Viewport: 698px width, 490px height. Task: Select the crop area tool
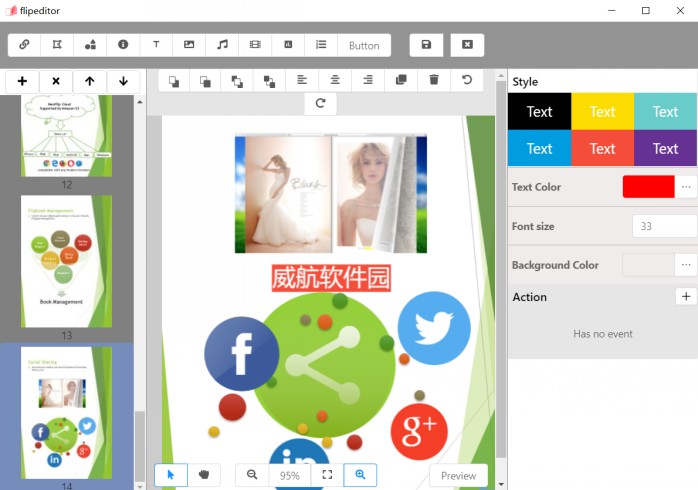57,45
